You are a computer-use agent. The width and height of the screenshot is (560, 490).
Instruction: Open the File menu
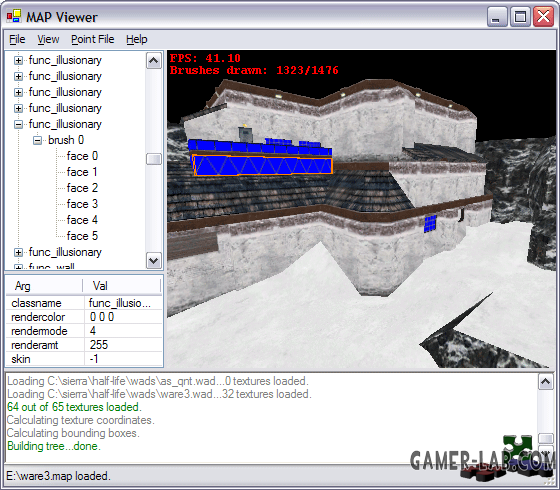point(17,39)
